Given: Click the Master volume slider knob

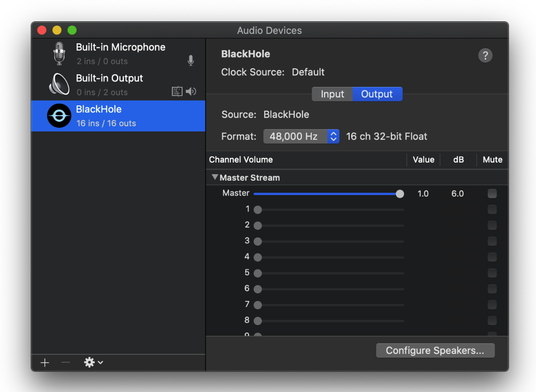Looking at the screenshot, I should (399, 194).
